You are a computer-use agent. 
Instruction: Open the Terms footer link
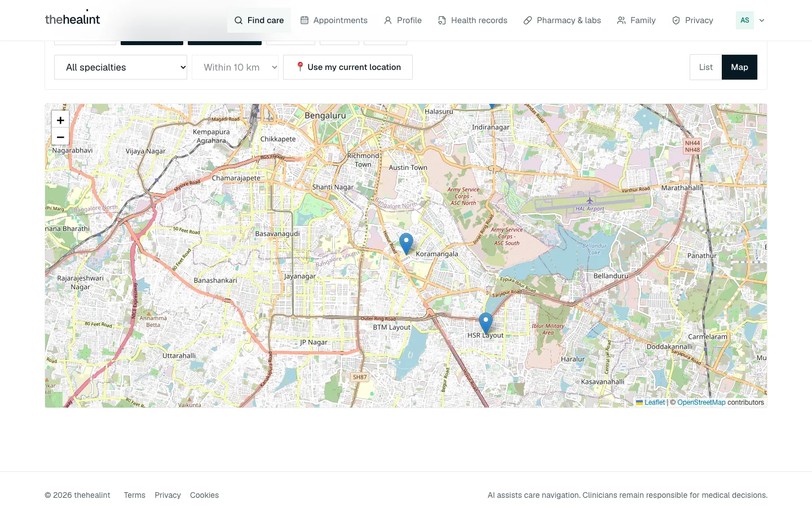135,495
